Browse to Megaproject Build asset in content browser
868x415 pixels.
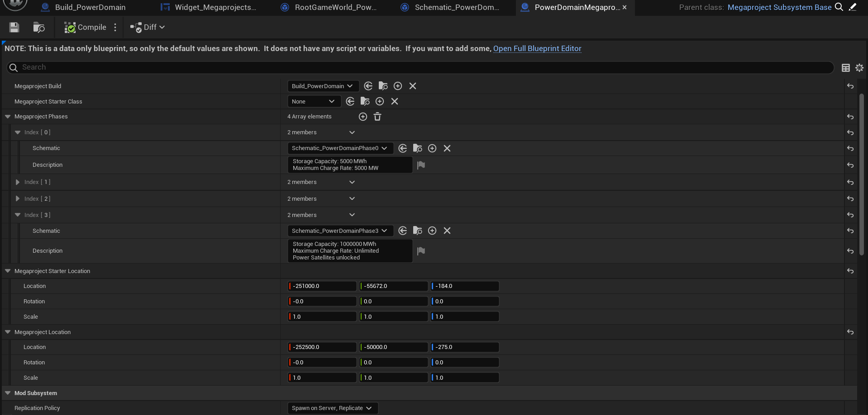pos(383,86)
